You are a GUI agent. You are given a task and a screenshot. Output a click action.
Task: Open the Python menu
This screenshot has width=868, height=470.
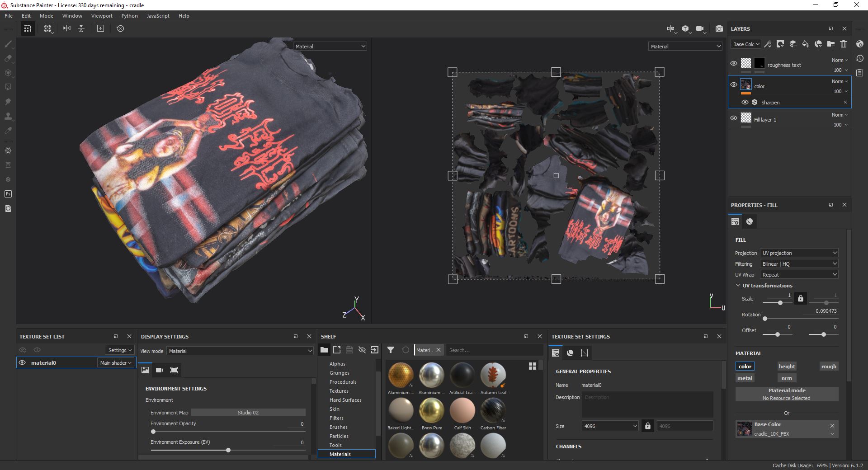[129, 16]
